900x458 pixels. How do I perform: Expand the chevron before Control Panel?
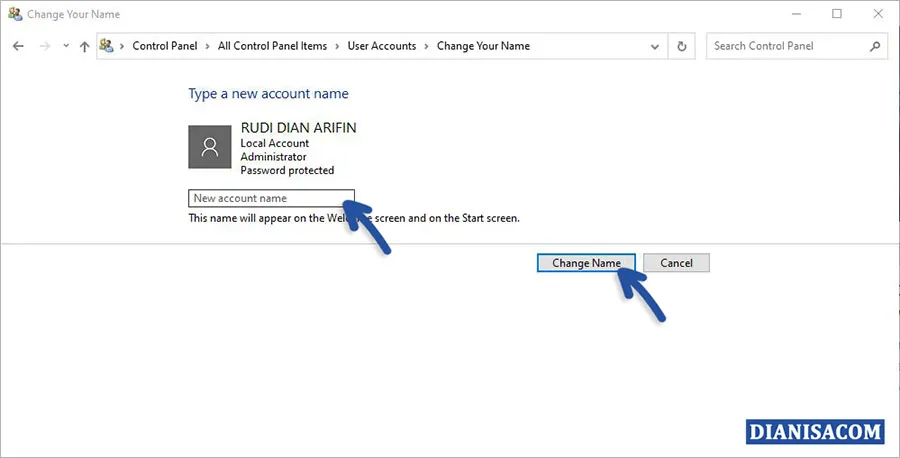pos(122,46)
